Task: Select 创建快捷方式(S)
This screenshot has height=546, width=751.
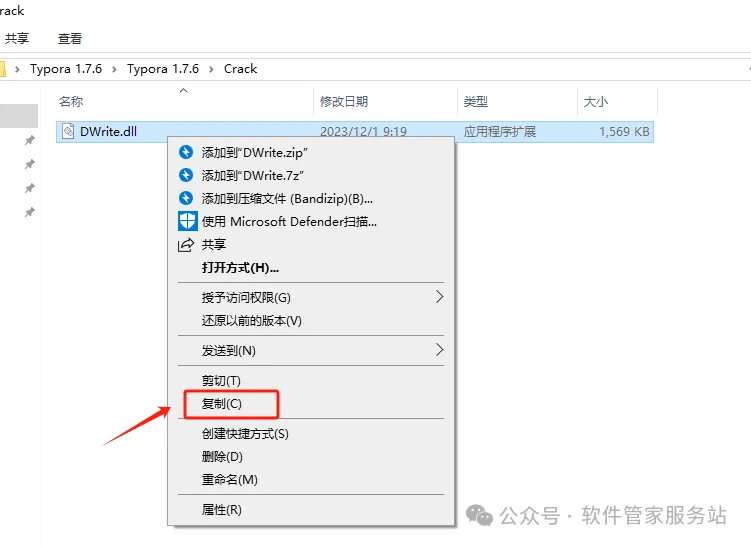Action: coord(311,434)
